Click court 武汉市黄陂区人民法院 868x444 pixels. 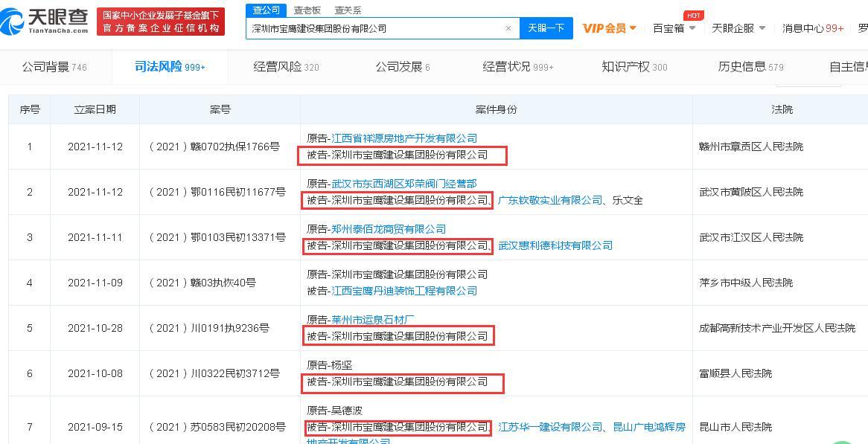(x=751, y=193)
